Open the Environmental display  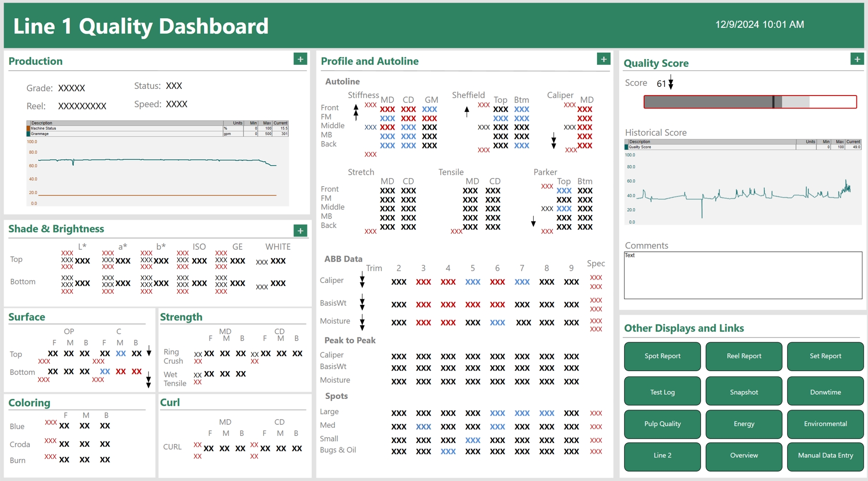825,424
